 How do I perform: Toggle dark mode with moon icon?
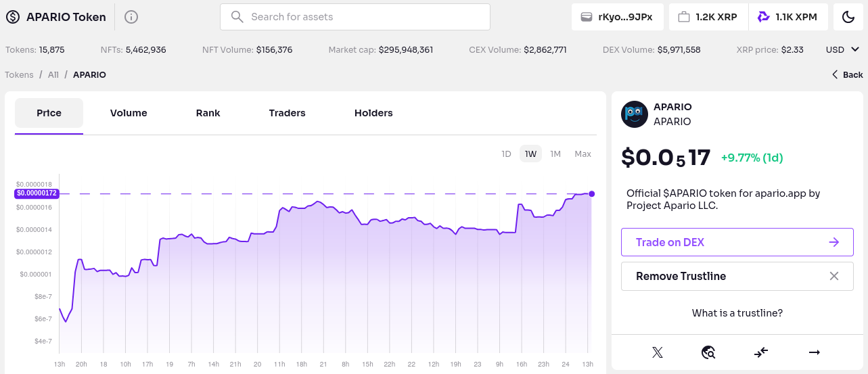(848, 17)
